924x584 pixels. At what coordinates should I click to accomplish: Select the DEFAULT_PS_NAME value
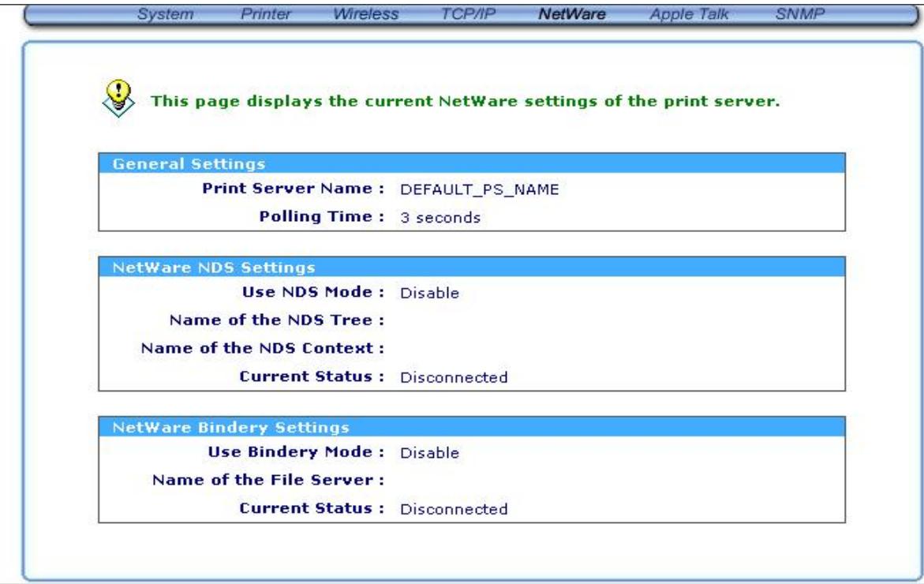point(479,189)
